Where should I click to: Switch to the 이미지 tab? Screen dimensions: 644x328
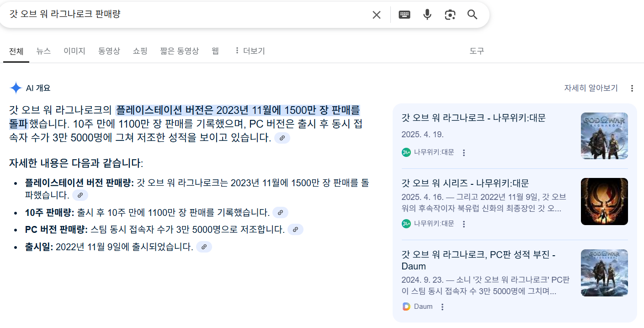(75, 51)
